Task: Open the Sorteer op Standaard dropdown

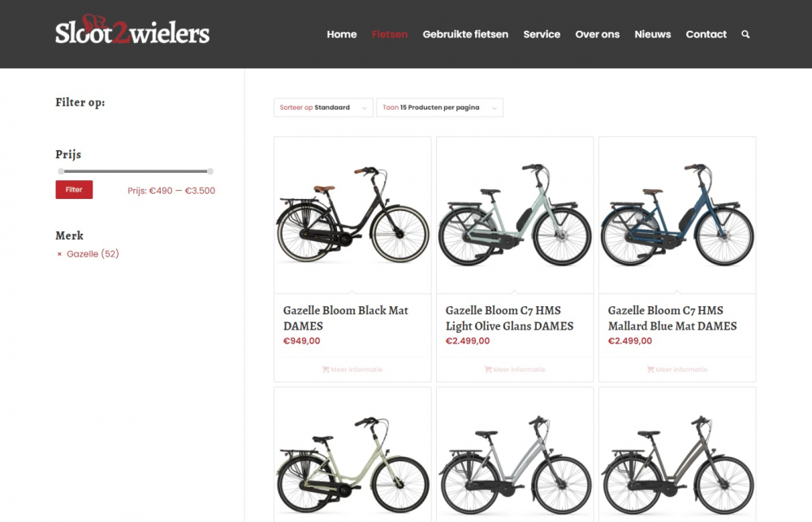Action: 323,108
